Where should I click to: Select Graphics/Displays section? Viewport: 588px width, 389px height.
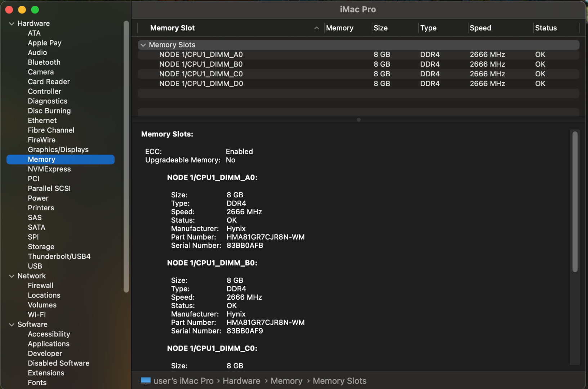click(x=58, y=150)
